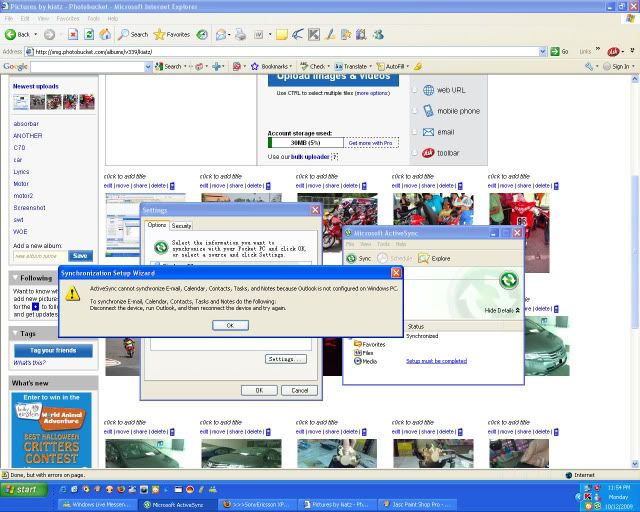The height and width of the screenshot is (512, 640).
Task: Click Explore in the ActiveSync window
Action: click(x=435, y=258)
